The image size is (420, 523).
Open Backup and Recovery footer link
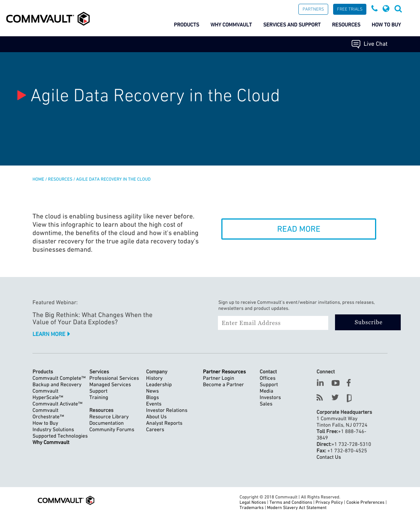[57, 385]
